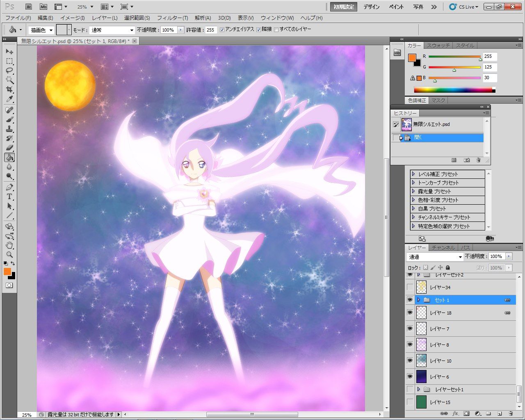The height and width of the screenshot is (420, 525).
Task: Create a new layer group folder
Action: pyautogui.click(x=488, y=414)
